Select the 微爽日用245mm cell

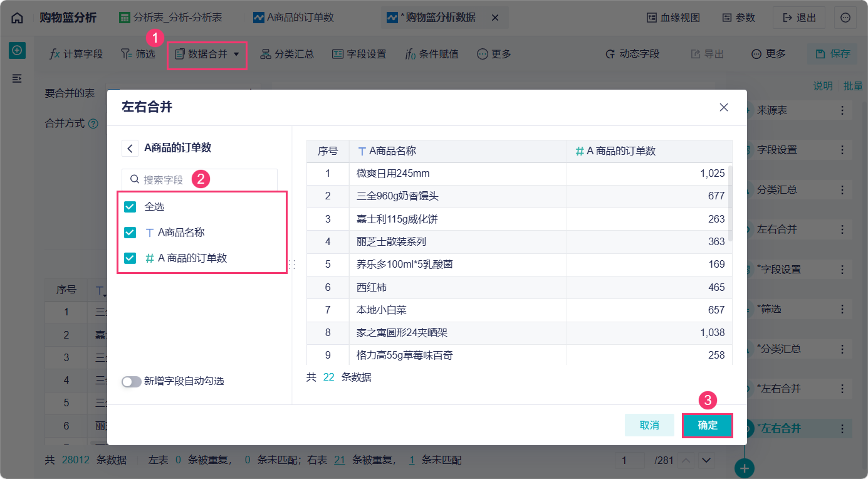click(458, 174)
